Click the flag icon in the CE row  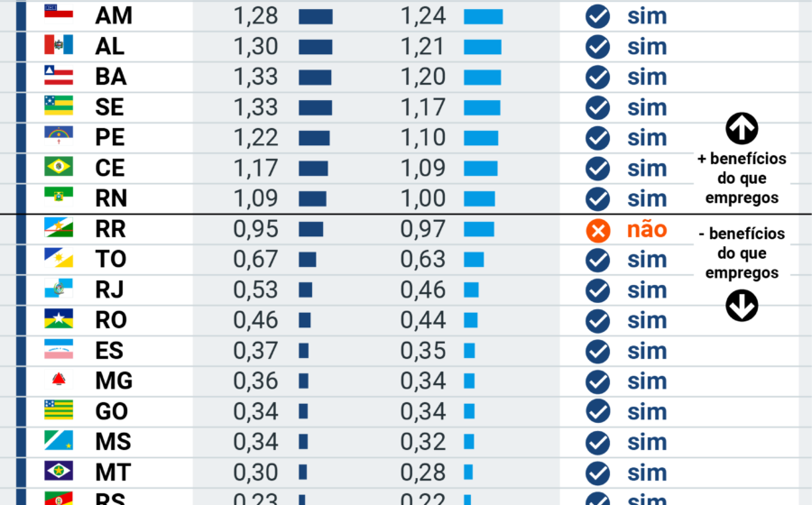tap(59, 166)
